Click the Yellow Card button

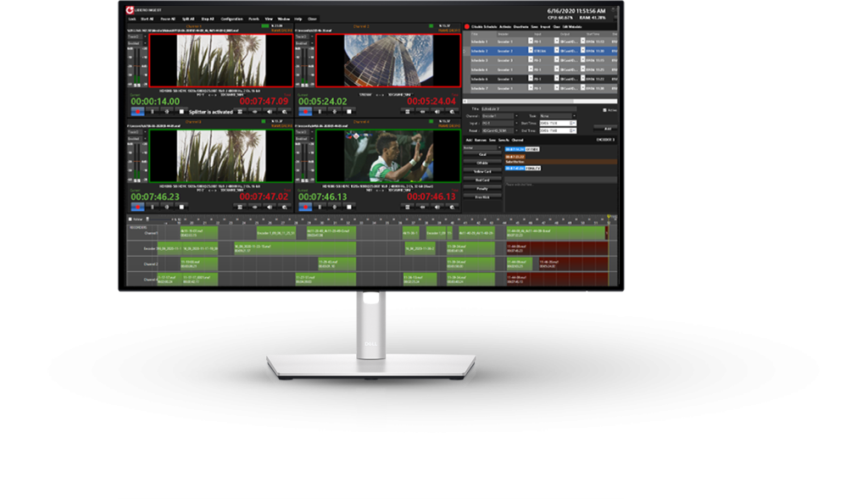pyautogui.click(x=482, y=170)
